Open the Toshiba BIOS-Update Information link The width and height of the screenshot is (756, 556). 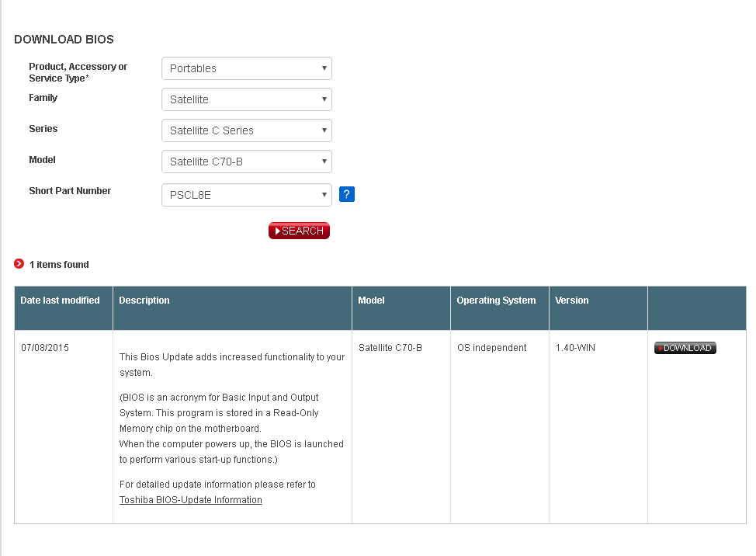click(190, 500)
